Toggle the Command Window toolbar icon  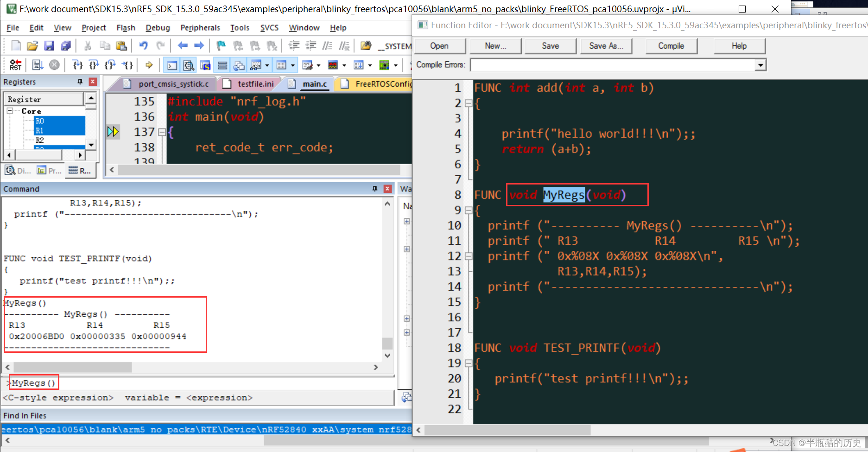click(x=172, y=65)
